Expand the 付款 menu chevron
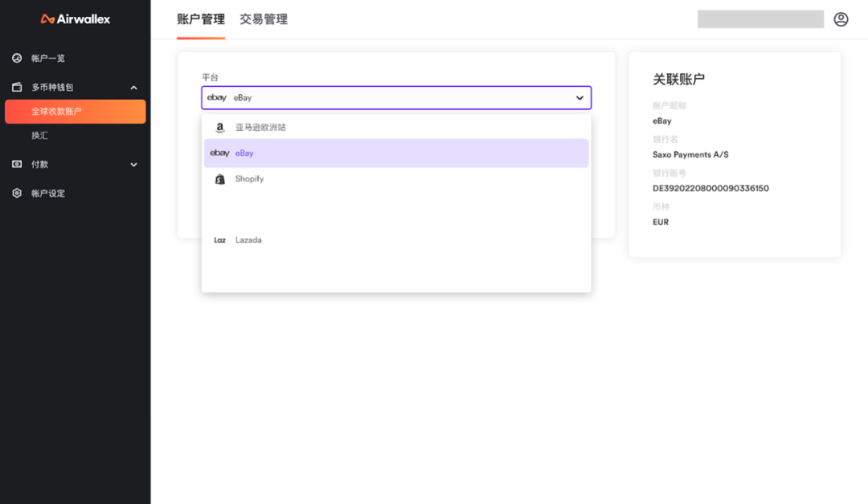This screenshot has width=868, height=504. point(133,165)
